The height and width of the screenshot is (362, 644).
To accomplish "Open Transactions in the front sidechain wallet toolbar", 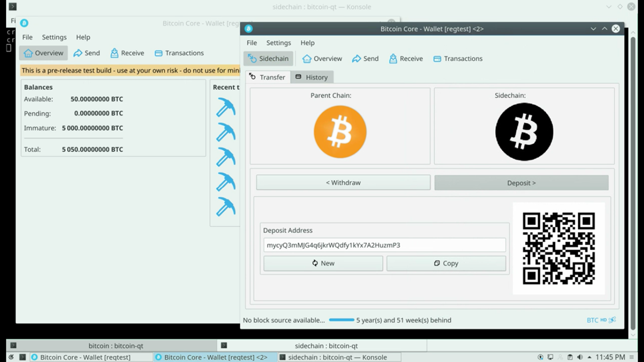I will click(458, 59).
